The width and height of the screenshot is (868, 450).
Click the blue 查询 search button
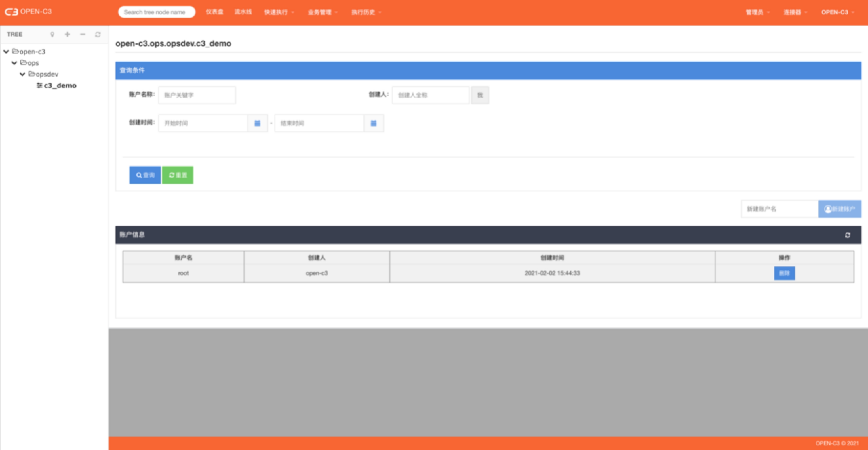145,175
